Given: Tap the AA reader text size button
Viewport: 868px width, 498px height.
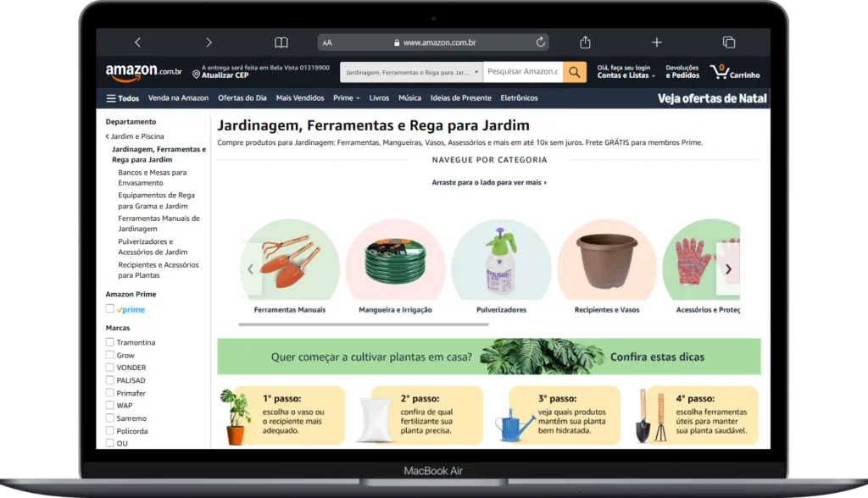Looking at the screenshot, I should point(327,42).
